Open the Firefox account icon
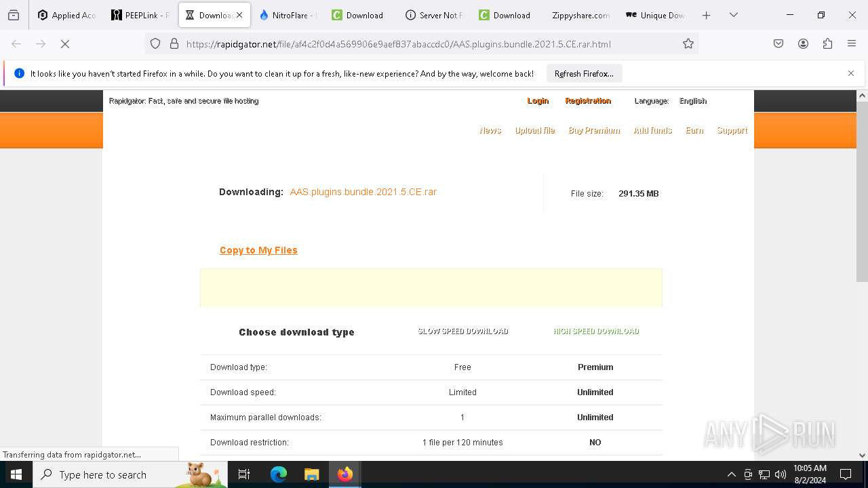868x488 pixels. (803, 43)
